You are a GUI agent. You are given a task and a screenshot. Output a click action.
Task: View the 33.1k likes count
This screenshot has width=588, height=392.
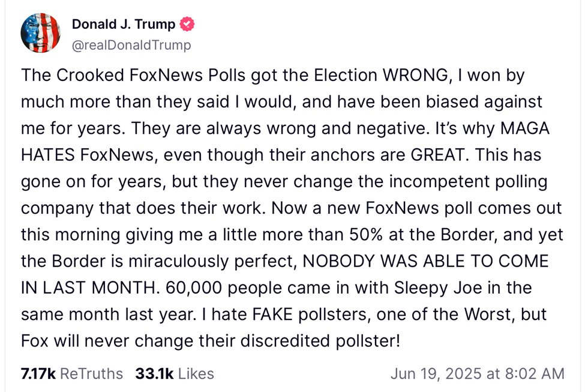pos(154,373)
